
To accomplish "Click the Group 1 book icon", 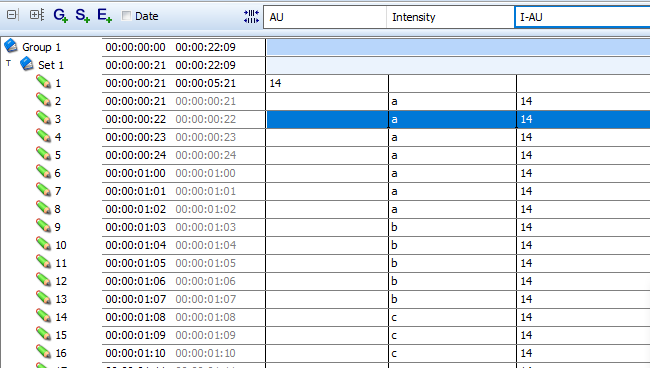I will (11, 46).
